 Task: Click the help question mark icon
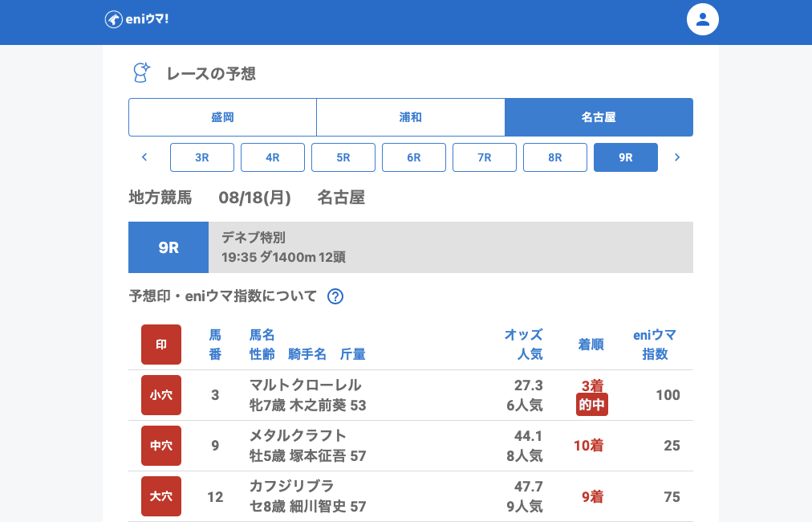[335, 296]
